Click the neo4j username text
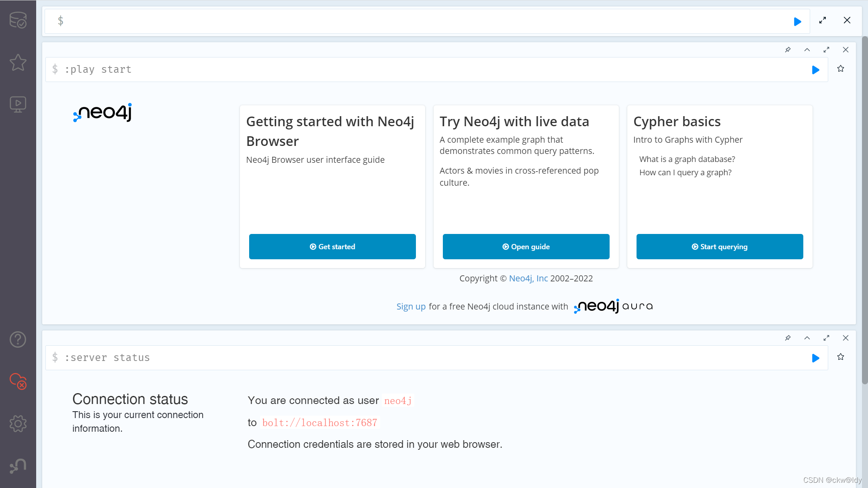 tap(398, 400)
